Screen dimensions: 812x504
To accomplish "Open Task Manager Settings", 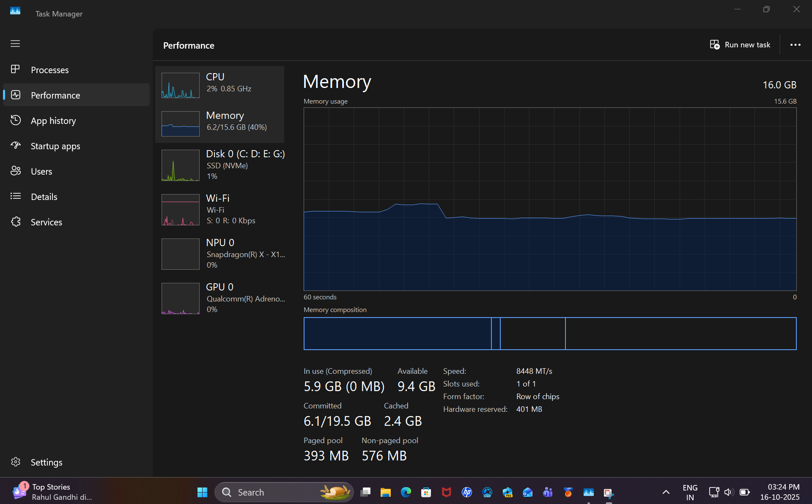I will (x=46, y=462).
